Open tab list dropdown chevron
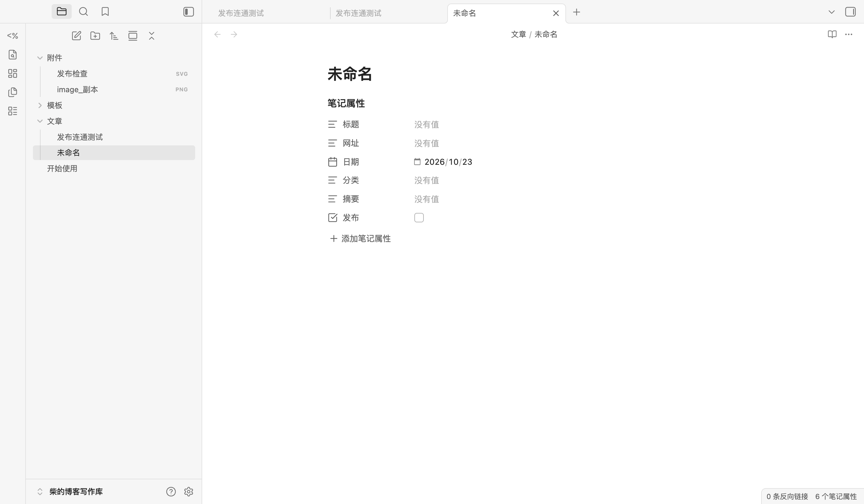The height and width of the screenshot is (504, 864). point(831,12)
